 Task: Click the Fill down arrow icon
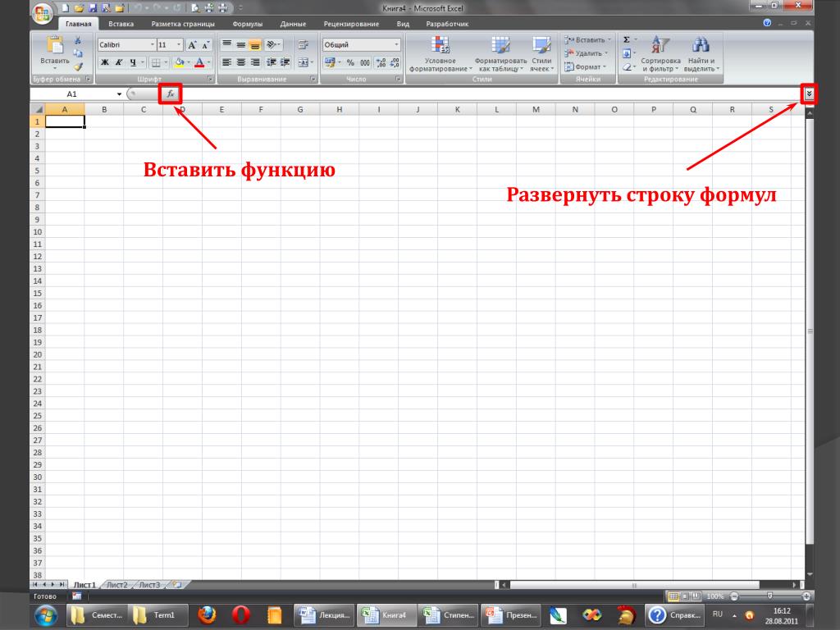coord(626,53)
